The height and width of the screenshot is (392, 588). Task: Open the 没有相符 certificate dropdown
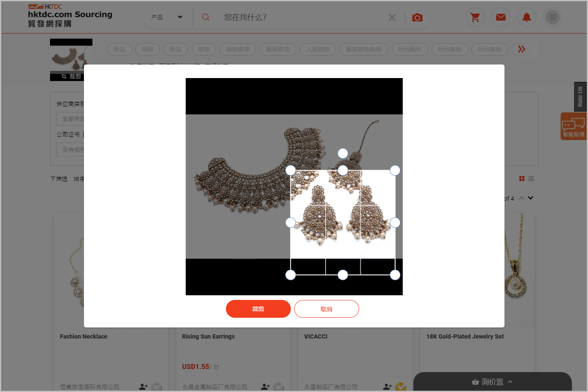click(70, 149)
